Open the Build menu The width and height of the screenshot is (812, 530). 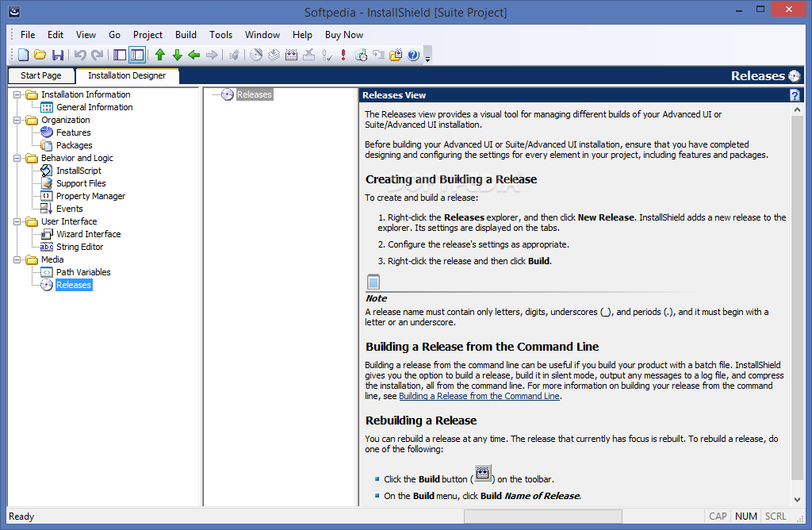(186, 35)
